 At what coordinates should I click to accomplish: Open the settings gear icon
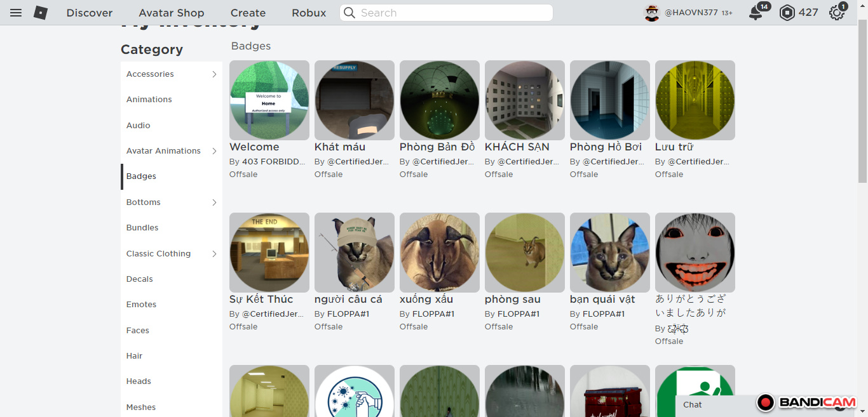(837, 13)
